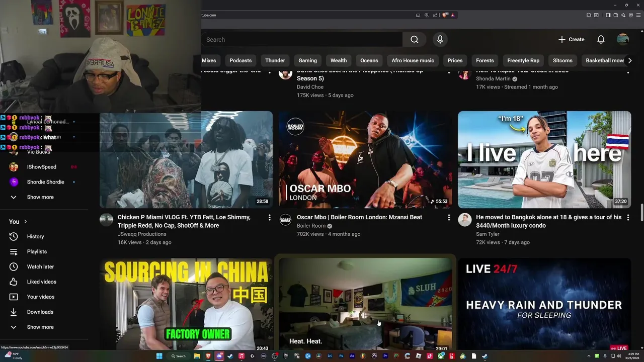The height and width of the screenshot is (362, 644).
Task: Open three-dot menu for David Choe video
Action: point(449,72)
